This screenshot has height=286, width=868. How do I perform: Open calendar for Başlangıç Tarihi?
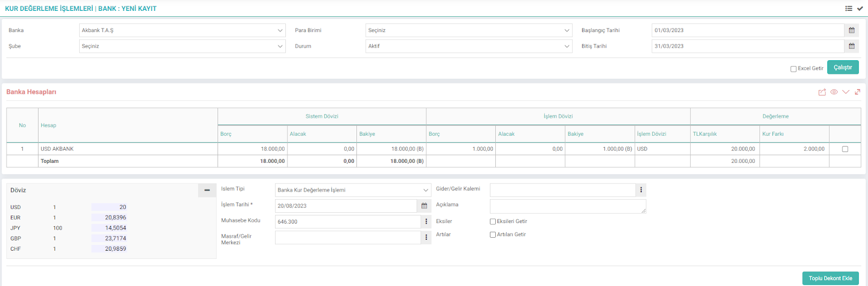click(x=852, y=30)
